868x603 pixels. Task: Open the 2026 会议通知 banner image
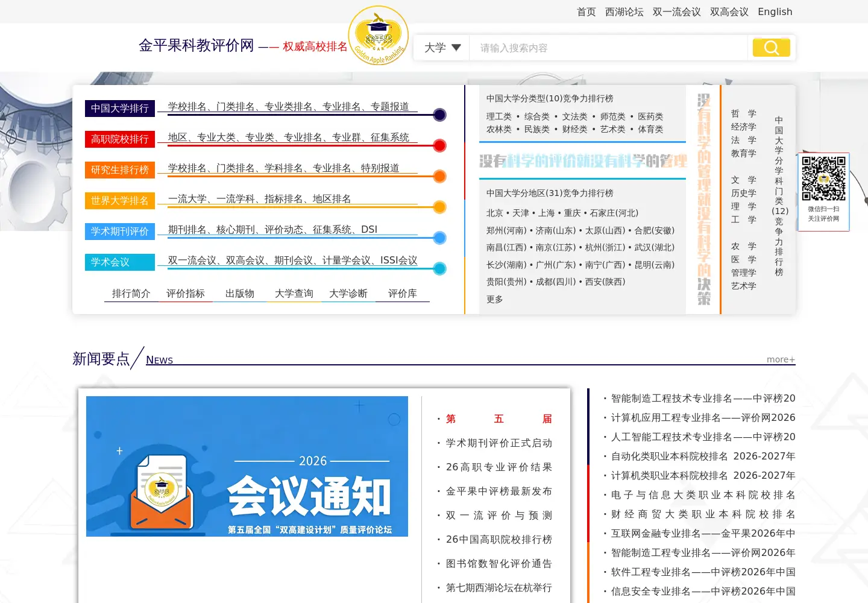pyautogui.click(x=247, y=466)
